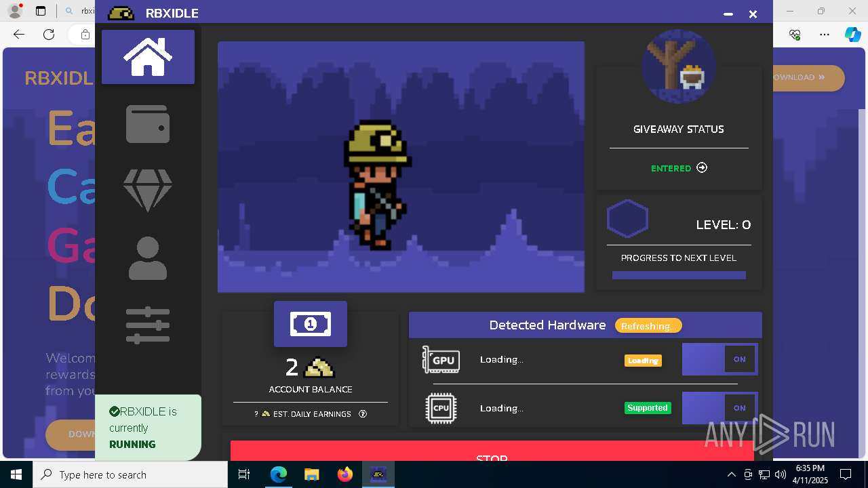The height and width of the screenshot is (488, 868).
Task: Click the LEVEL: 0 text
Action: coord(724,225)
